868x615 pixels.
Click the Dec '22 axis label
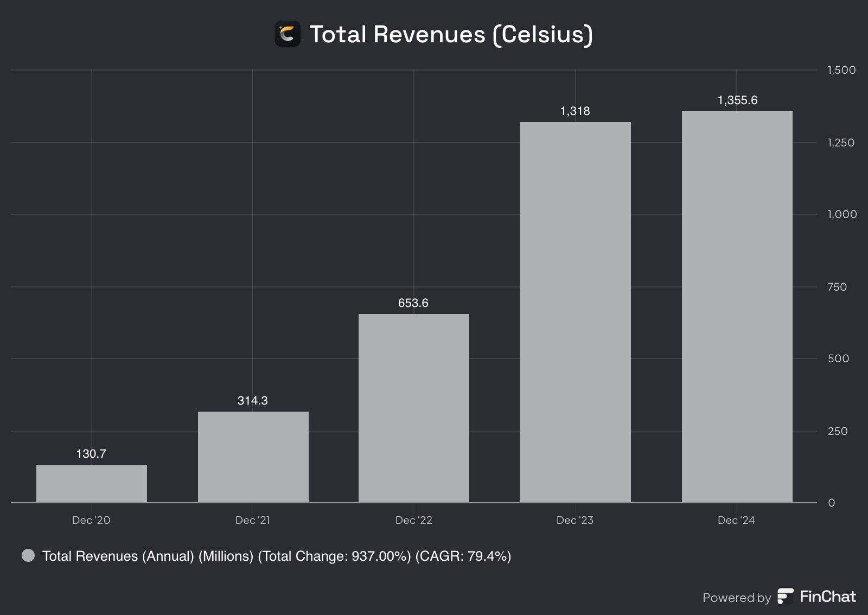tap(414, 520)
